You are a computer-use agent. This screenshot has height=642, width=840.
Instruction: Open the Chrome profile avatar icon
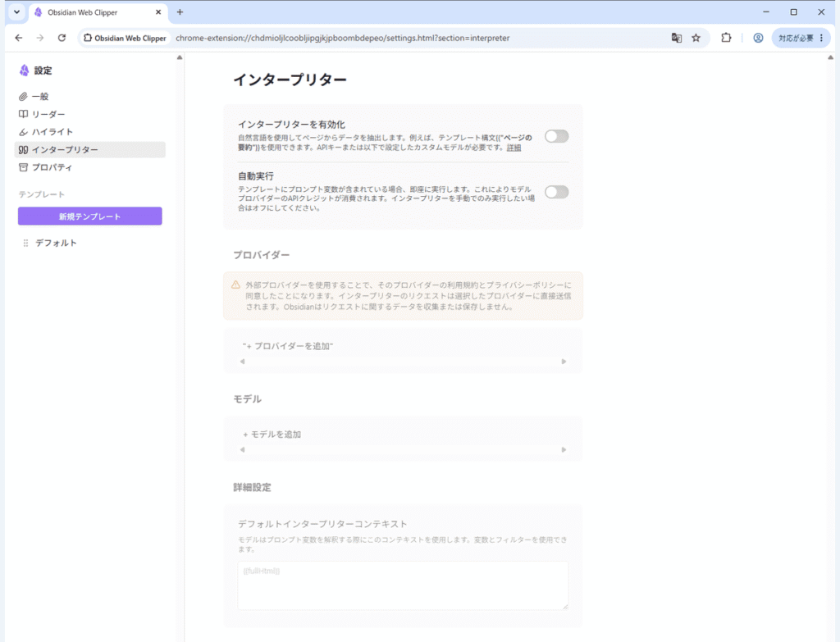click(758, 38)
